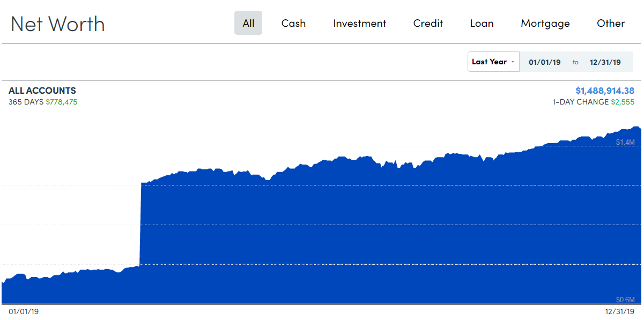Switch to the Loan tab
This screenshot has height=320, width=644.
[482, 23]
